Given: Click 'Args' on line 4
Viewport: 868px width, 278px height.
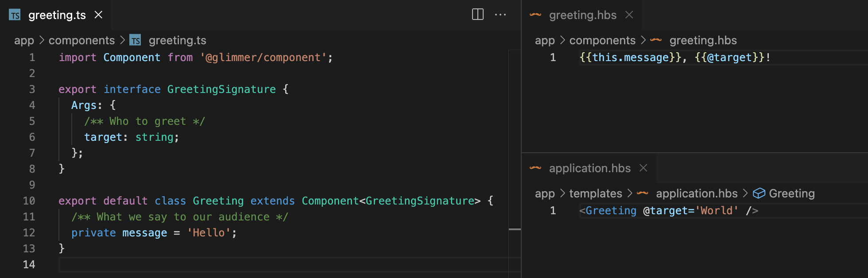Looking at the screenshot, I should 84,105.
